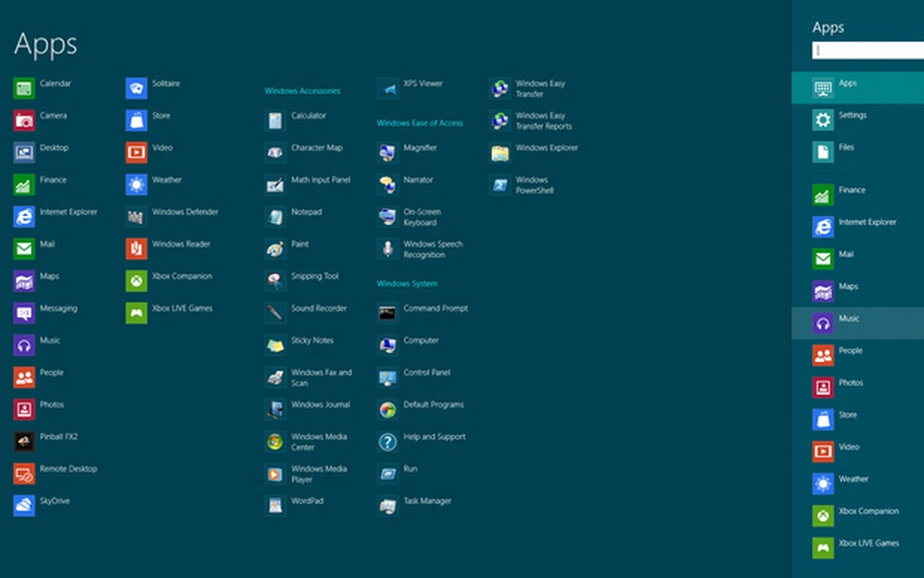Viewport: 924px width, 578px height.
Task: Open Messaging app icon
Action: tap(24, 313)
